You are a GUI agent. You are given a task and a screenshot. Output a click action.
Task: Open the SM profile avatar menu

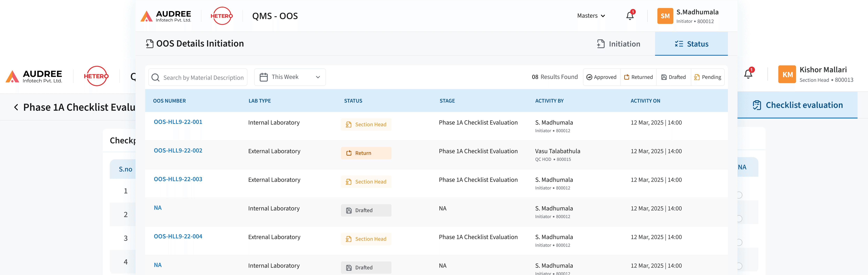click(665, 15)
